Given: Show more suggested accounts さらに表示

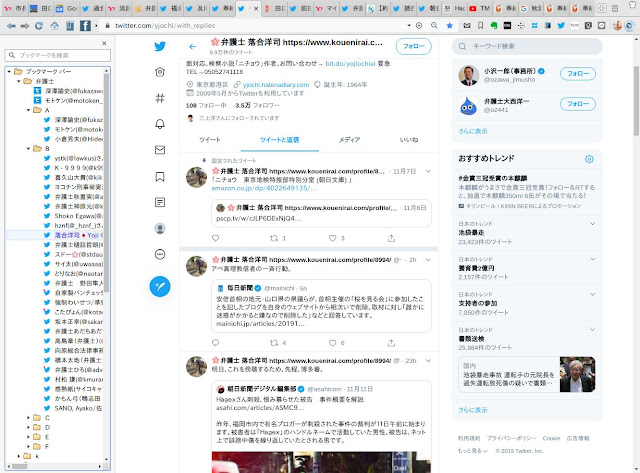Looking at the screenshot, I should [473, 131].
